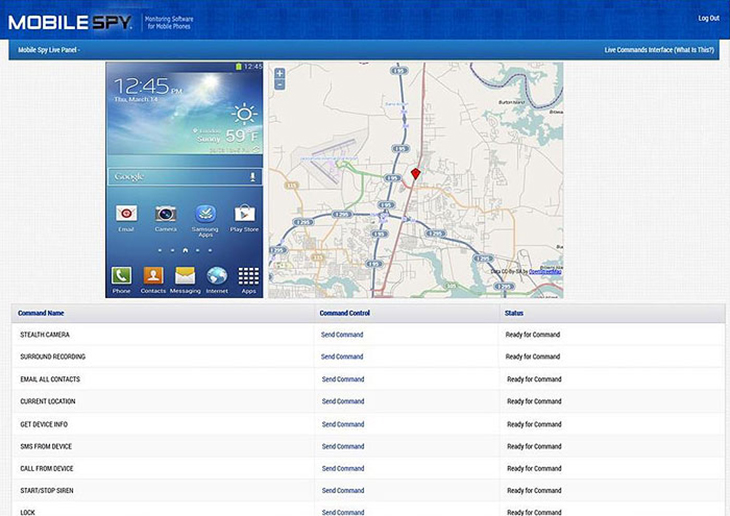The height and width of the screenshot is (516, 730).
Task: Click the map zoom out minus button
Action: (x=279, y=85)
